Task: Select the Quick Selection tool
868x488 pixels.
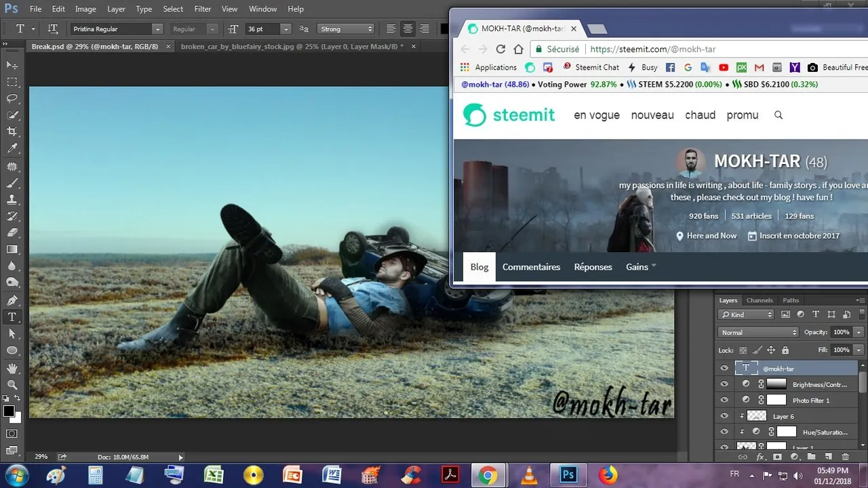Action: click(x=12, y=115)
